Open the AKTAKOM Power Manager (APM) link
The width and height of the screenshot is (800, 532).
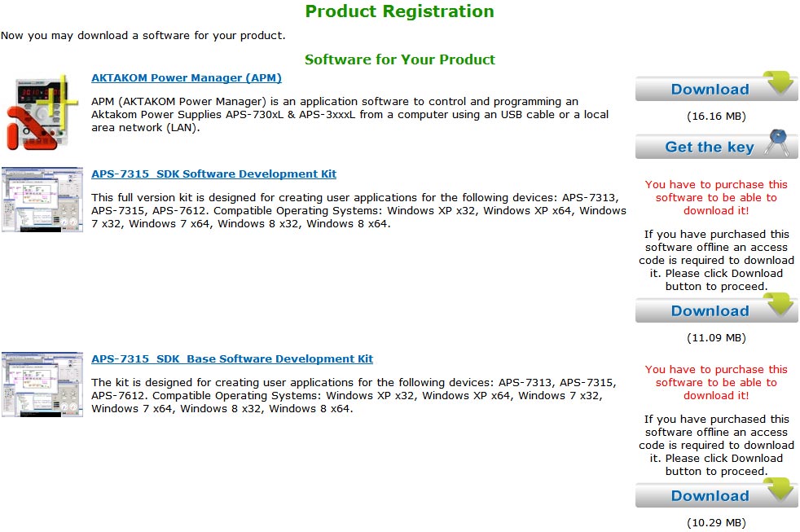187,78
